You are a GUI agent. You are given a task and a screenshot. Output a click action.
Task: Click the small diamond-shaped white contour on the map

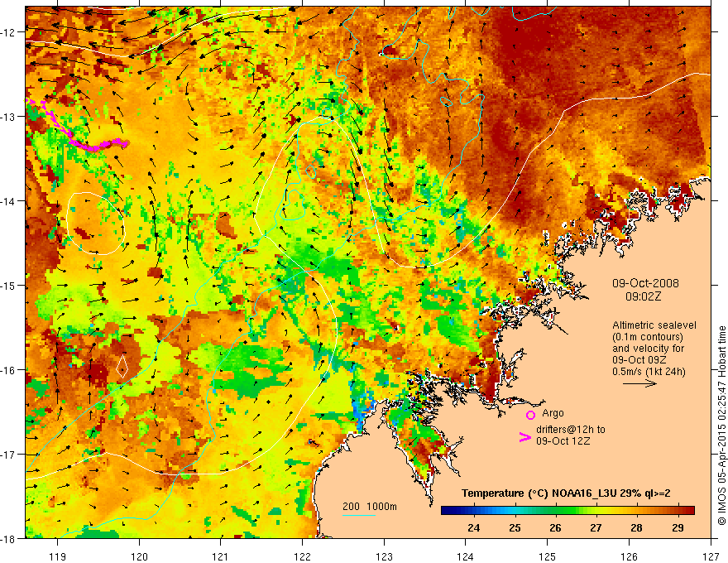(122, 366)
